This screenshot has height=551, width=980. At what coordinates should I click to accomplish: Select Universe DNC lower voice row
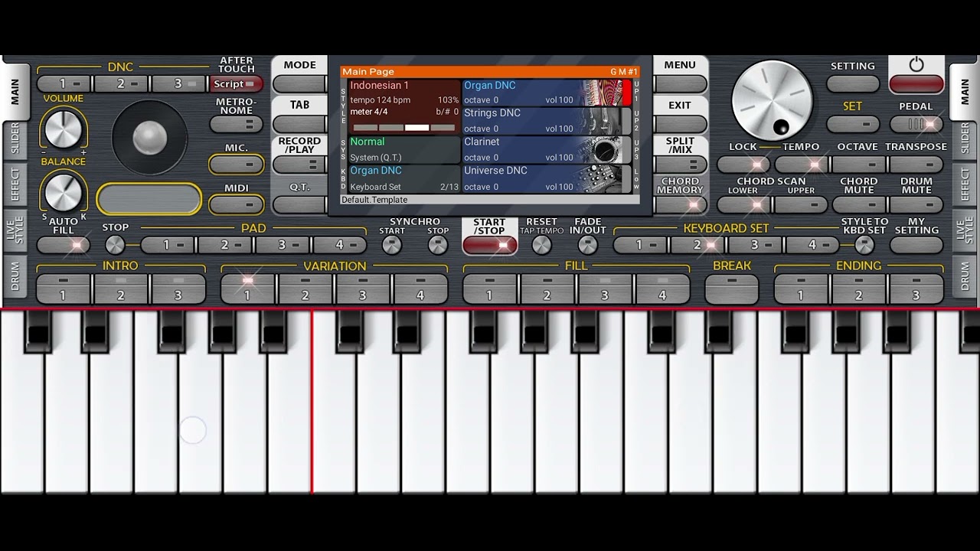pos(547,179)
